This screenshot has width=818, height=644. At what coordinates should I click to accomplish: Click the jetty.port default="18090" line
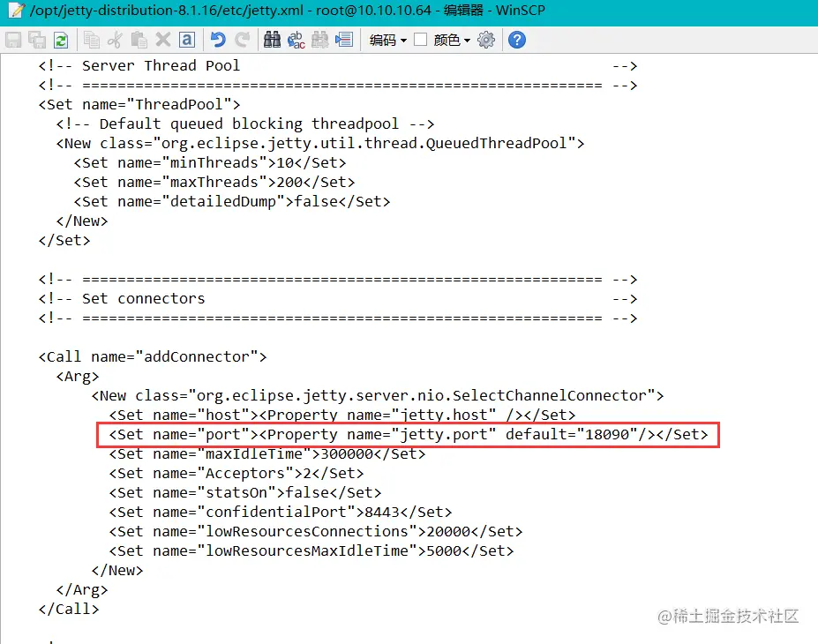point(409,434)
